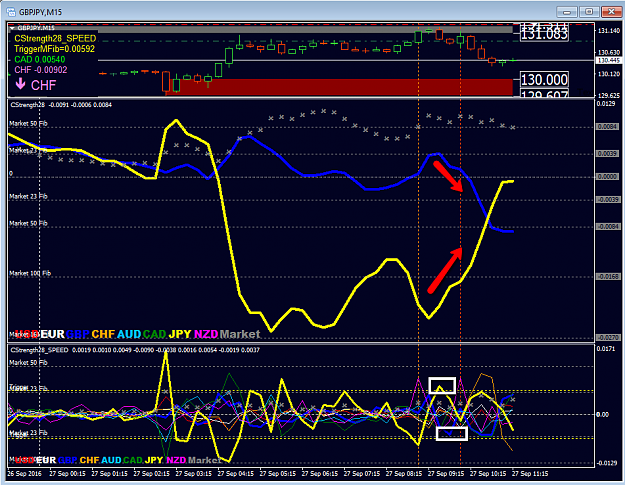Click 27 Sep 00:15 on the time axis
The height and width of the screenshot is (485, 625).
tap(67, 474)
